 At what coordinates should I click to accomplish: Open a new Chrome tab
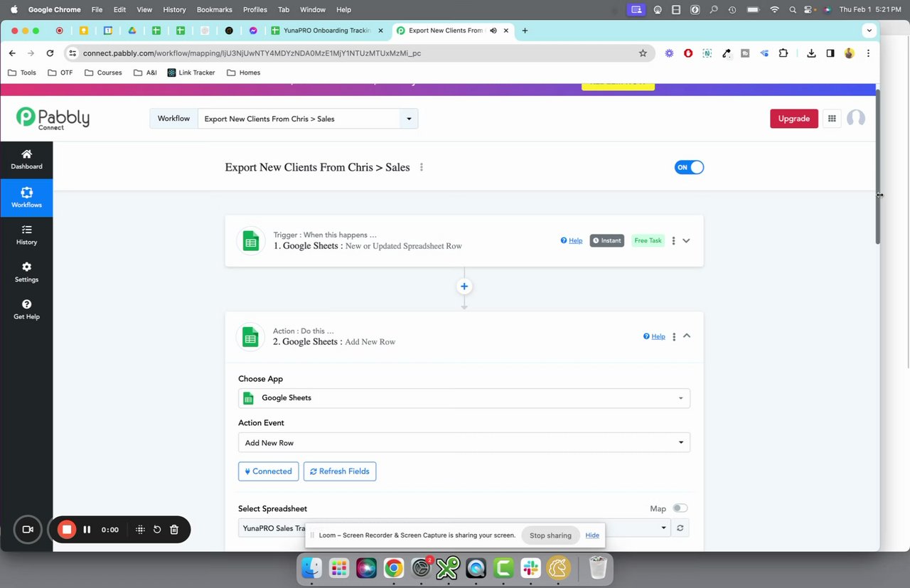click(x=525, y=31)
